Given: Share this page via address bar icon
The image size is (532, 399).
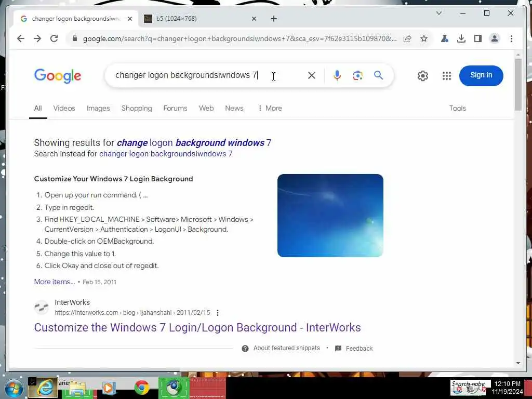Looking at the screenshot, I should click(407, 38).
